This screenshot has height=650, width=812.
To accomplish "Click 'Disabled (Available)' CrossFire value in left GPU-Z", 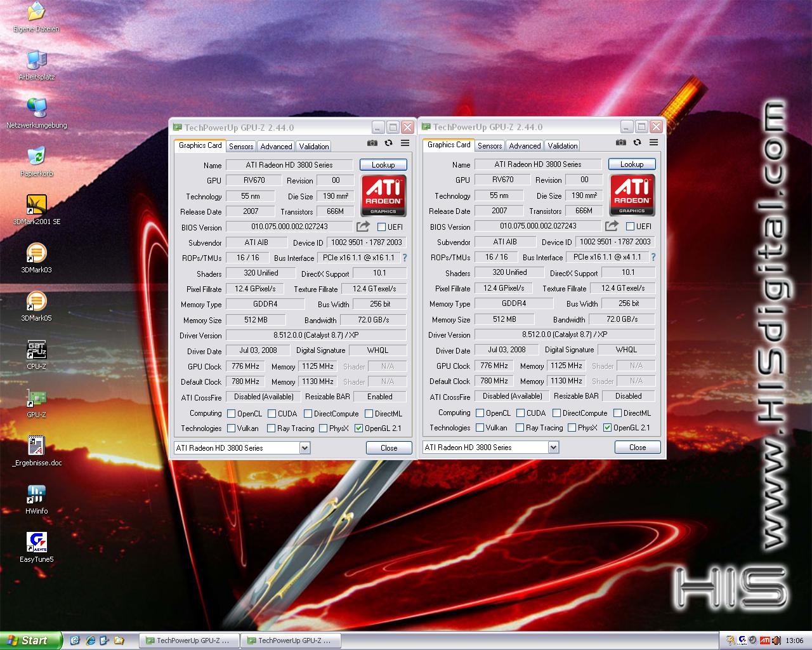I will click(264, 397).
